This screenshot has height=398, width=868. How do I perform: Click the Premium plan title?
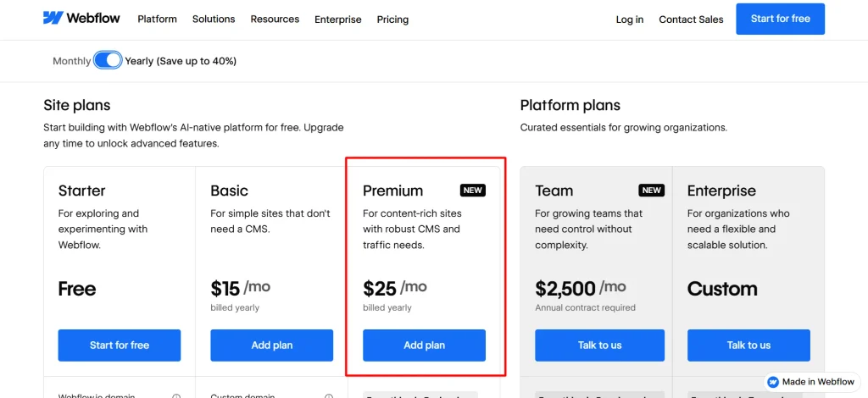click(x=393, y=191)
